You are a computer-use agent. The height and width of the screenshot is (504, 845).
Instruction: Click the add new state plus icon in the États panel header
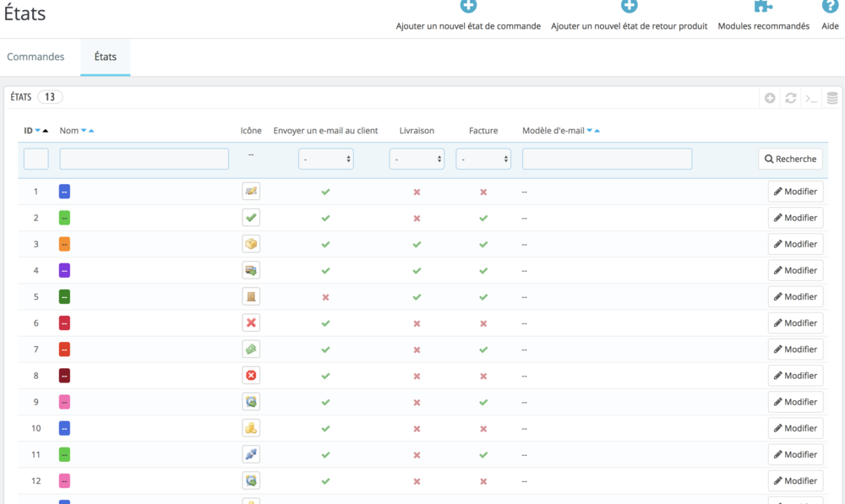pos(770,98)
